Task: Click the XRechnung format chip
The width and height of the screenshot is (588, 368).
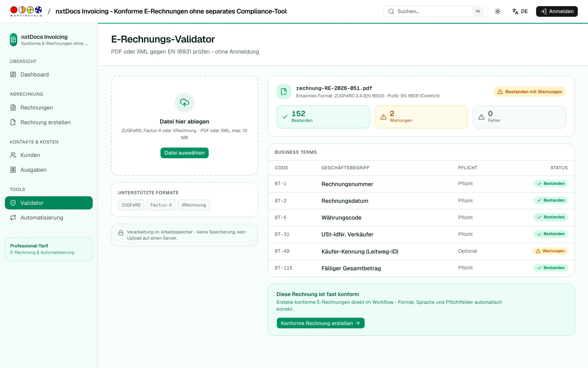Action: tap(194, 205)
